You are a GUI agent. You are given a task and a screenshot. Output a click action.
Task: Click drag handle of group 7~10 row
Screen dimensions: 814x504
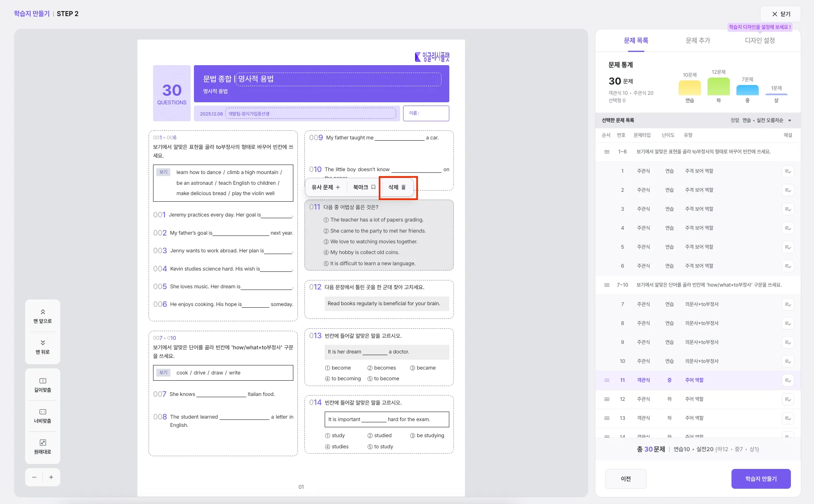point(606,285)
